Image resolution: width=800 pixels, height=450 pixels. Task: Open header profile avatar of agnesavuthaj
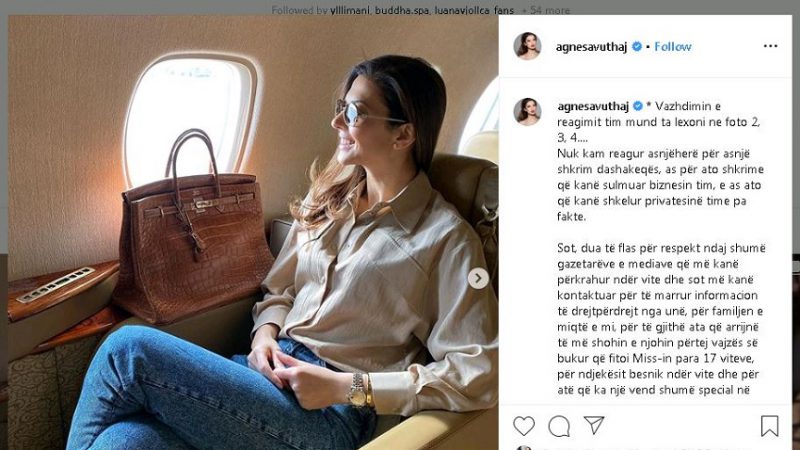point(527,46)
